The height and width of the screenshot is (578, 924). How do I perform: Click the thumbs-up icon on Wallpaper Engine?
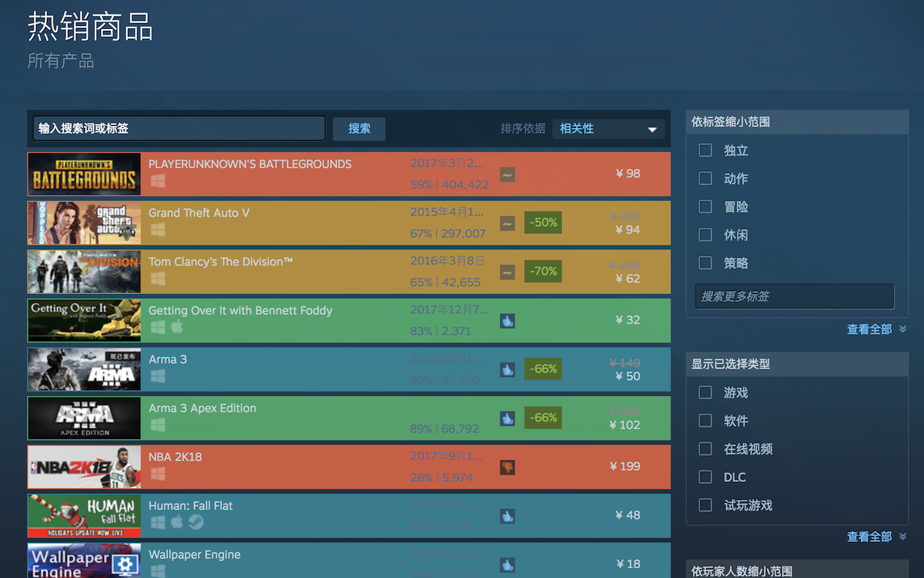pos(507,564)
